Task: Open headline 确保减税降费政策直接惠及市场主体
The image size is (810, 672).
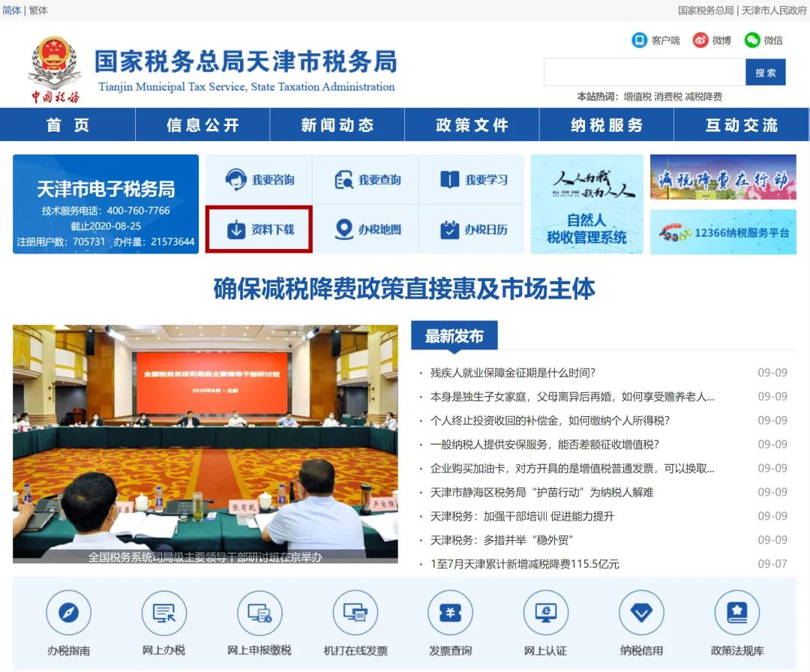Action: coord(404,288)
